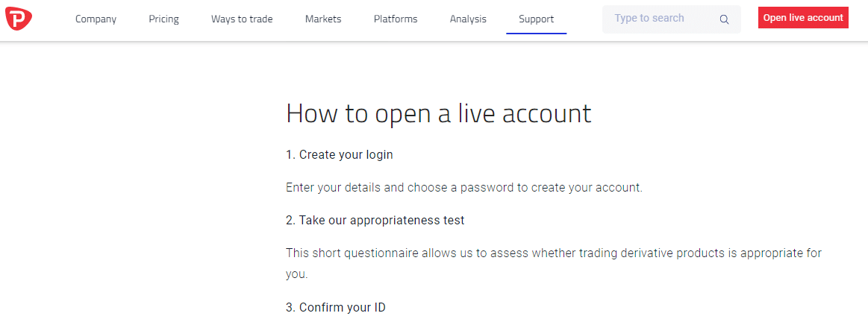868x319 pixels.
Task: Select the step 1 Create your login text
Action: click(340, 155)
